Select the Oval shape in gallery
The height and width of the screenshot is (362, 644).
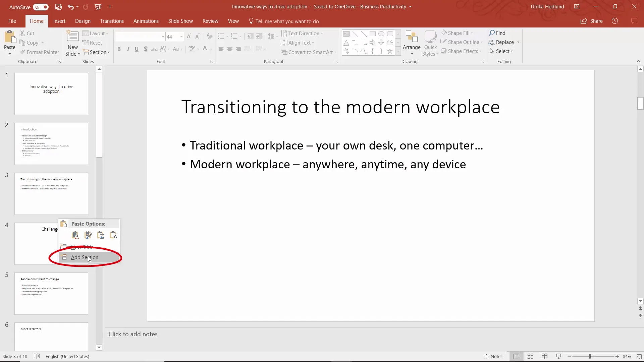pos(381,34)
